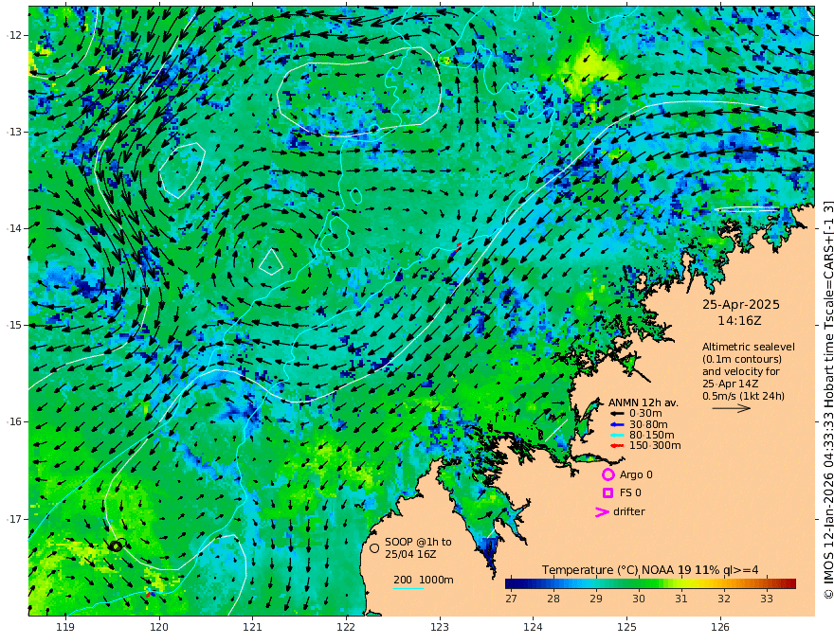Click the Argo 0 legend label
The image size is (834, 644).
636,475
